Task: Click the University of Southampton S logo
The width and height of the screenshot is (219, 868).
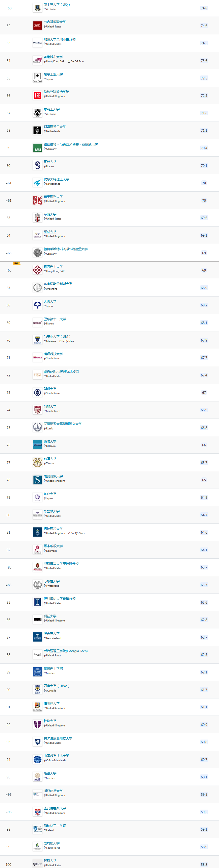Action: click(x=37, y=480)
